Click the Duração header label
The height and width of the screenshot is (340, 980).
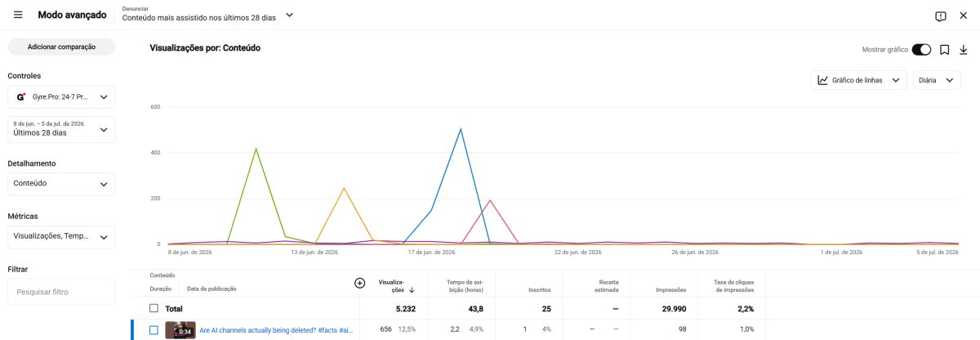(161, 289)
